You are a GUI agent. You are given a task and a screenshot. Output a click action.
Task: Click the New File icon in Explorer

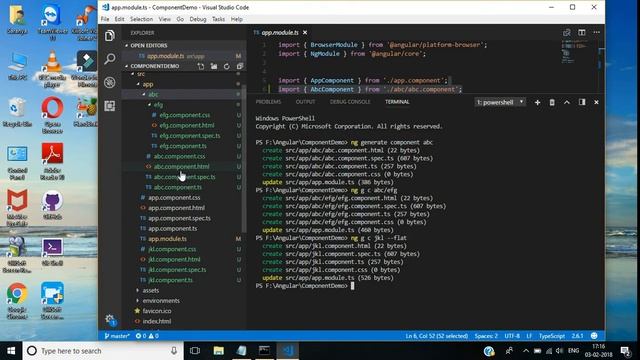point(201,66)
